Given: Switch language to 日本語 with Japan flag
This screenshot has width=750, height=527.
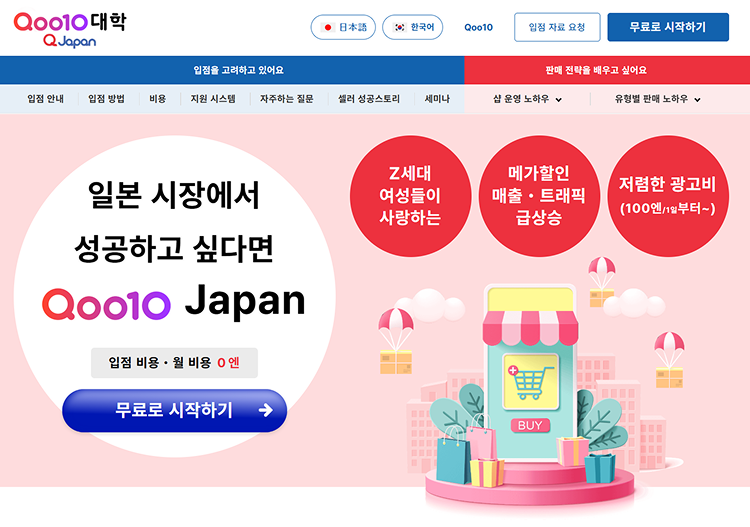Looking at the screenshot, I should point(343,27).
